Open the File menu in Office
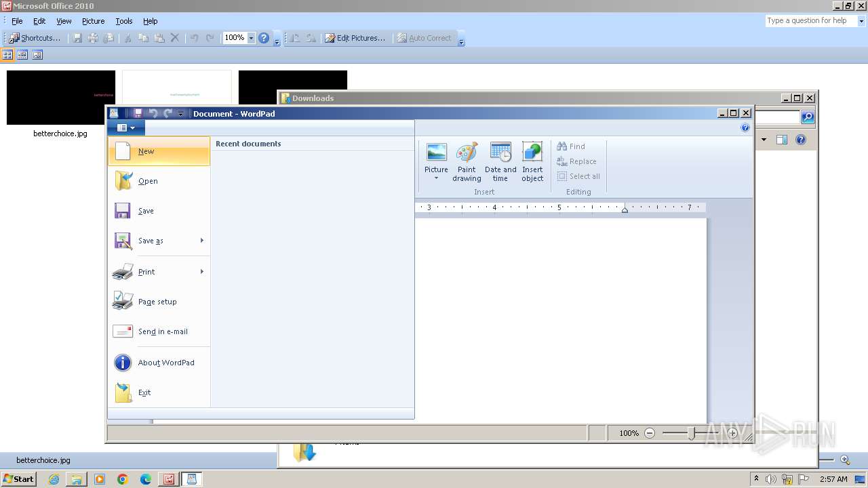Image resolution: width=868 pixels, height=488 pixels. coord(17,21)
